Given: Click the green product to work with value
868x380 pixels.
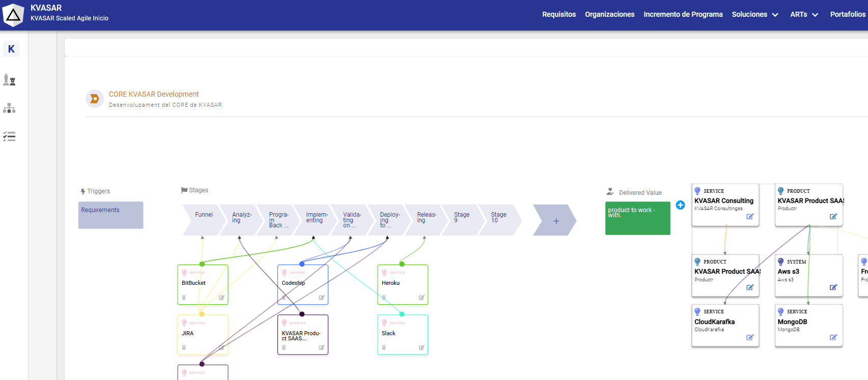Looking at the screenshot, I should (637, 218).
